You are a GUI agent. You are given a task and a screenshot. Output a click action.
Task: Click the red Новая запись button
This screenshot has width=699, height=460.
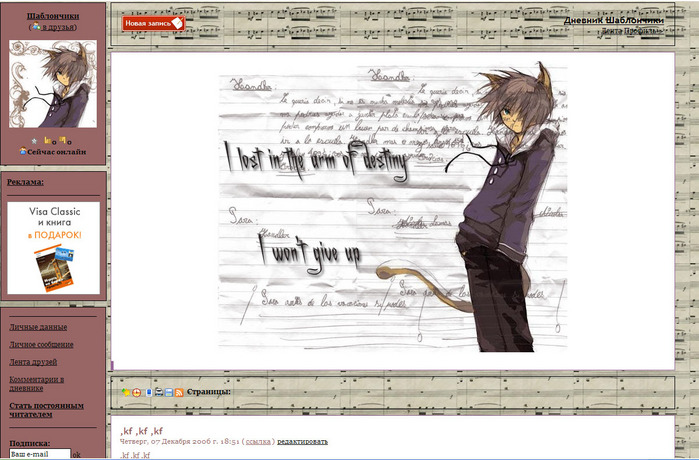coord(153,23)
